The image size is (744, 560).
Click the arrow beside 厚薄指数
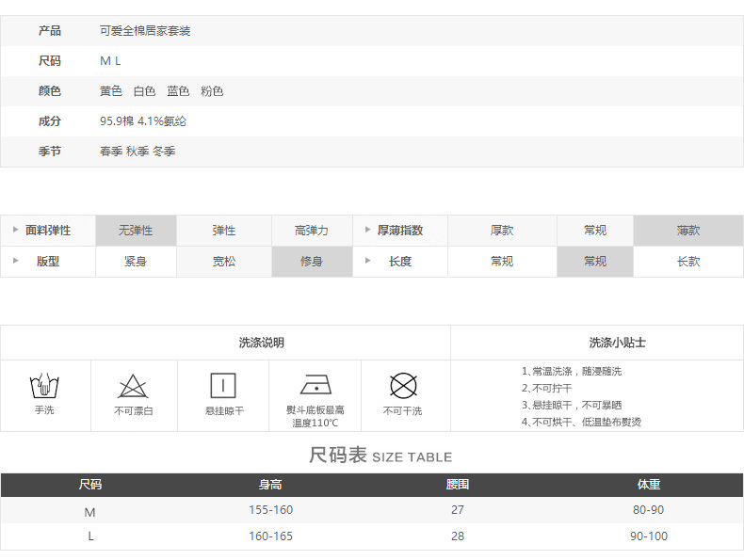(x=367, y=230)
